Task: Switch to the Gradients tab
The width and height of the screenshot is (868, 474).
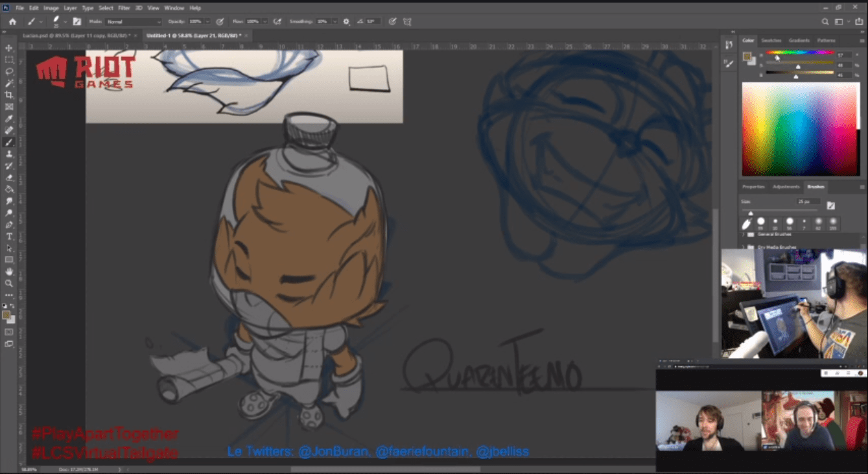Action: (799, 40)
